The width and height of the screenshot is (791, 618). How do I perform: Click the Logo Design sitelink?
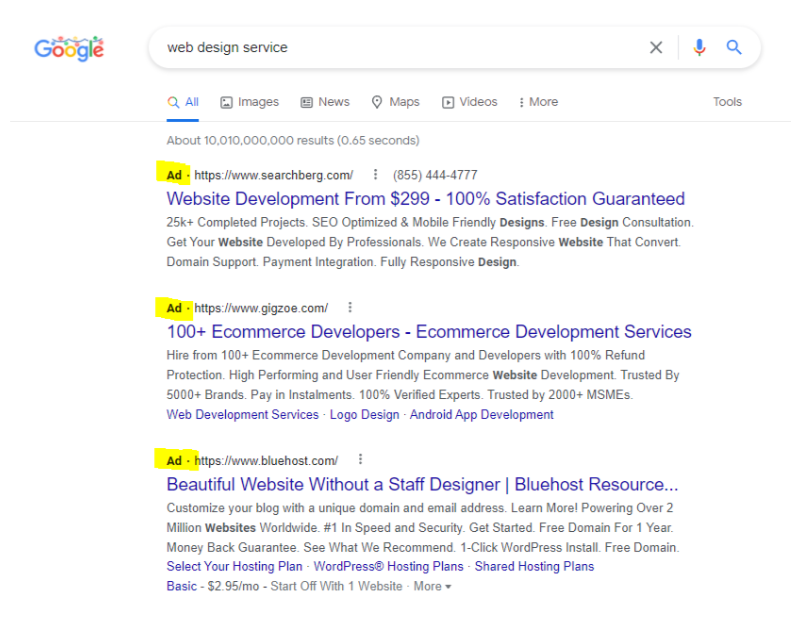tap(364, 415)
